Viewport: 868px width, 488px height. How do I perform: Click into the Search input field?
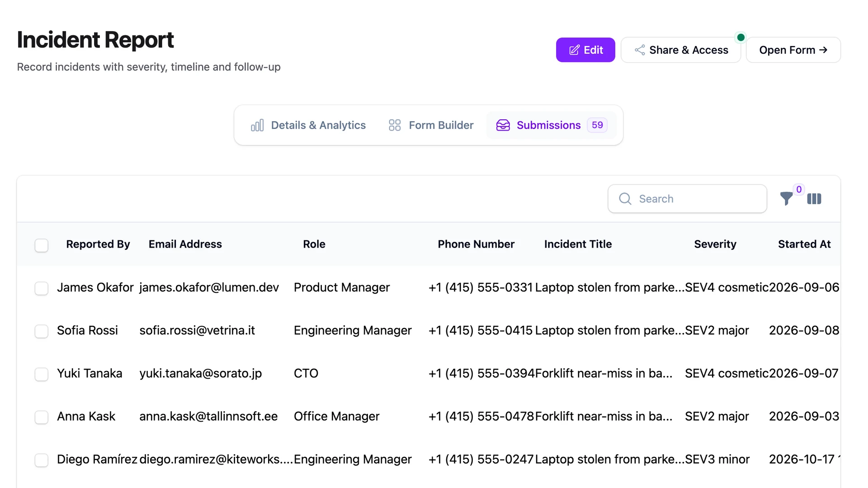(687, 199)
